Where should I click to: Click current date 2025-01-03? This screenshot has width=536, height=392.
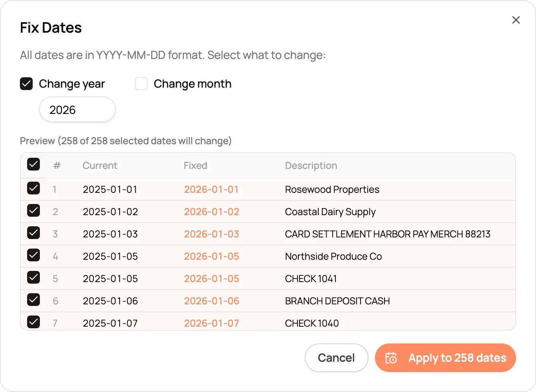(110, 234)
